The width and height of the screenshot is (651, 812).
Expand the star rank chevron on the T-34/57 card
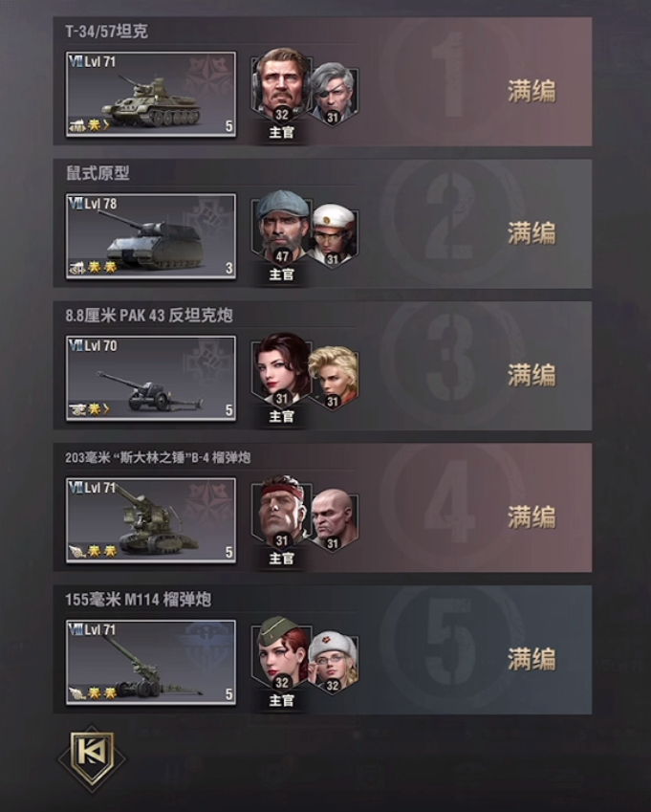pyautogui.click(x=107, y=125)
